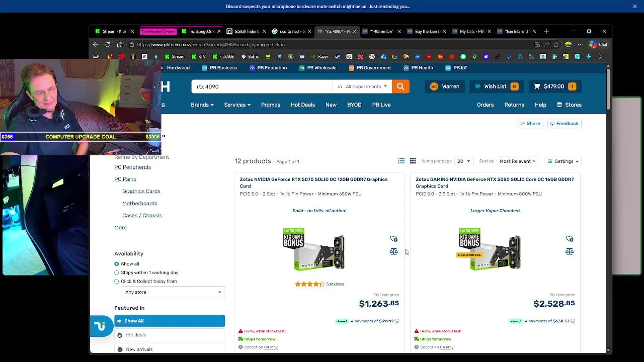Click in the rtx 4090 search field

tap(262, 86)
